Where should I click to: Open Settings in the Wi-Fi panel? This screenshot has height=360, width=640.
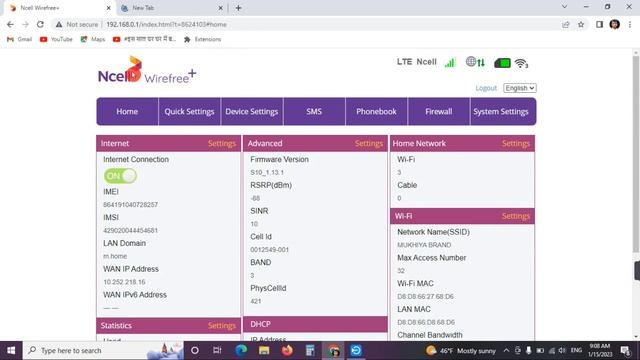click(516, 216)
